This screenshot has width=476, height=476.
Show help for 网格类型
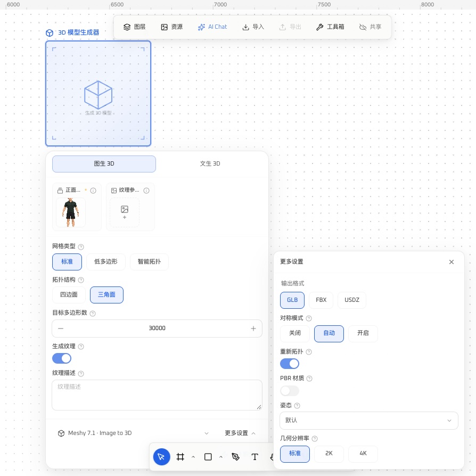[81, 247]
